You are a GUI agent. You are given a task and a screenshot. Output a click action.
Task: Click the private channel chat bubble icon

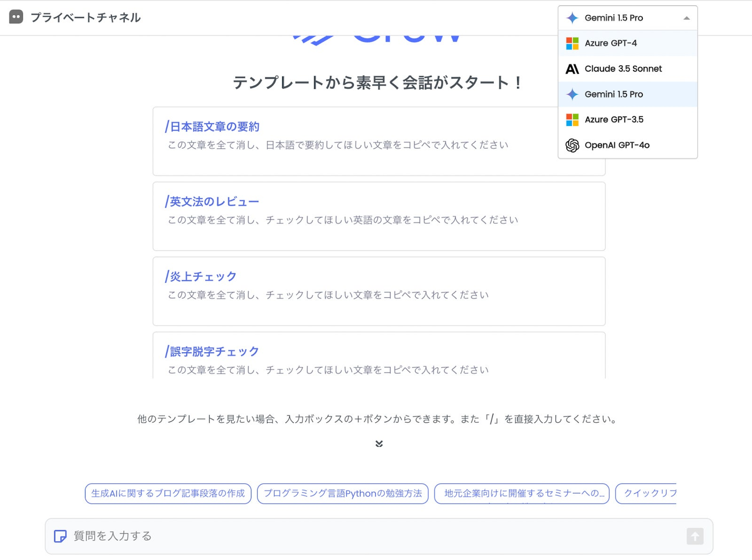pos(16,17)
